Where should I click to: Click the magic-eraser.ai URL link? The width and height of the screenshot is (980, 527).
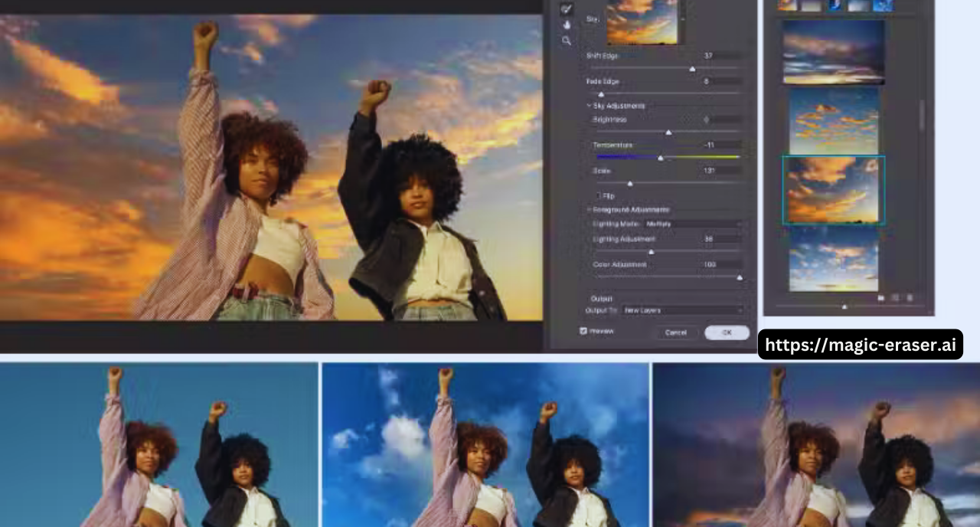point(860,345)
